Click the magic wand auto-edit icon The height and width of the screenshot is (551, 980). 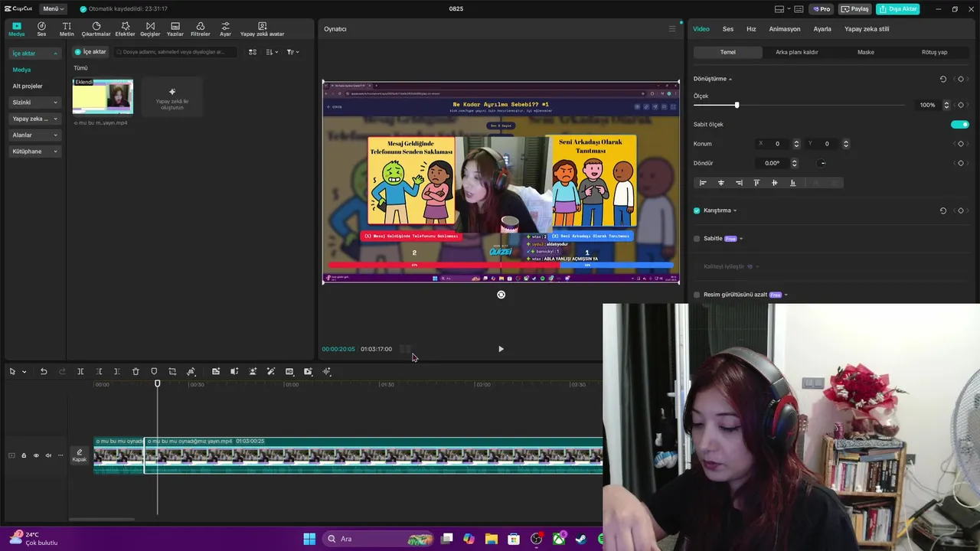(x=271, y=371)
